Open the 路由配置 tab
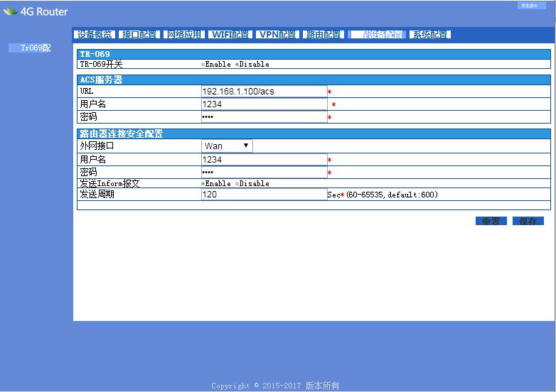This screenshot has width=556, height=392. pos(324,35)
